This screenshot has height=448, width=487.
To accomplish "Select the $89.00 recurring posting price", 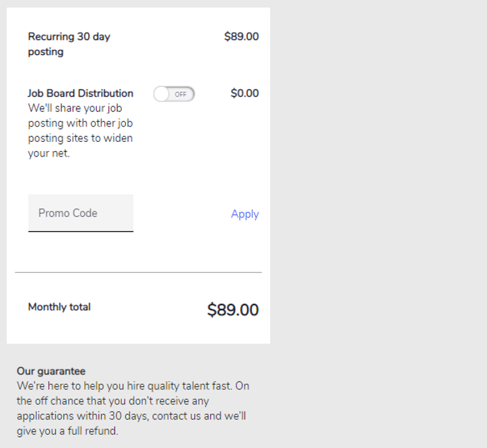I will (241, 37).
